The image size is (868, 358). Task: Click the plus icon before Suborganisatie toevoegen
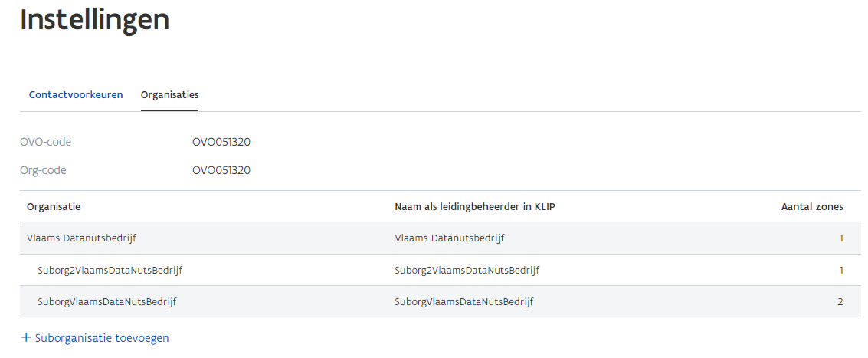pyautogui.click(x=26, y=338)
